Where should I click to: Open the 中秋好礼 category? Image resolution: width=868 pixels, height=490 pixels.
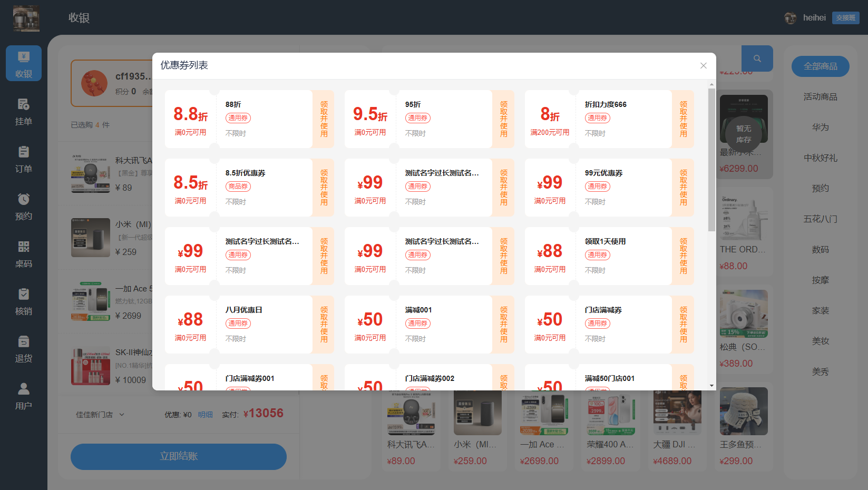pyautogui.click(x=821, y=158)
